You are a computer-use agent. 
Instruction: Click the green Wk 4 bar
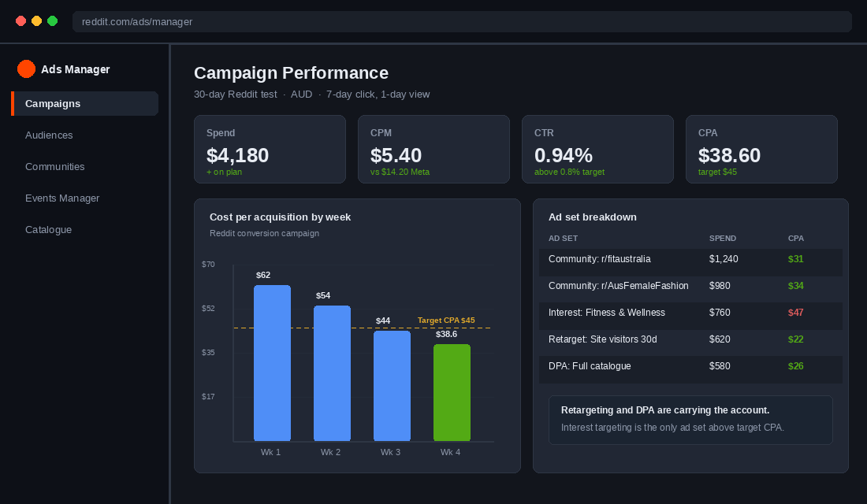pos(452,392)
